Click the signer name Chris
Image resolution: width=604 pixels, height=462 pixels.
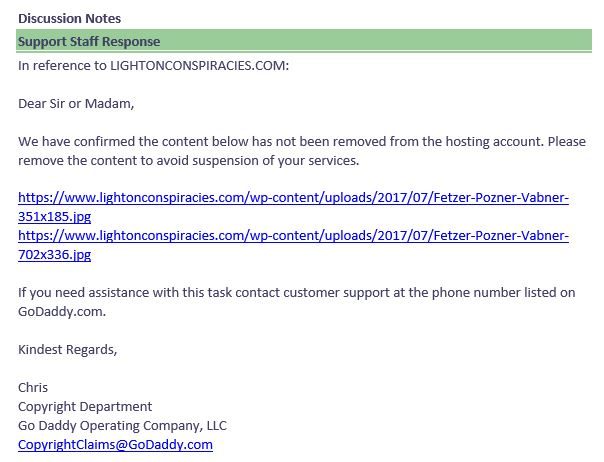coord(33,387)
